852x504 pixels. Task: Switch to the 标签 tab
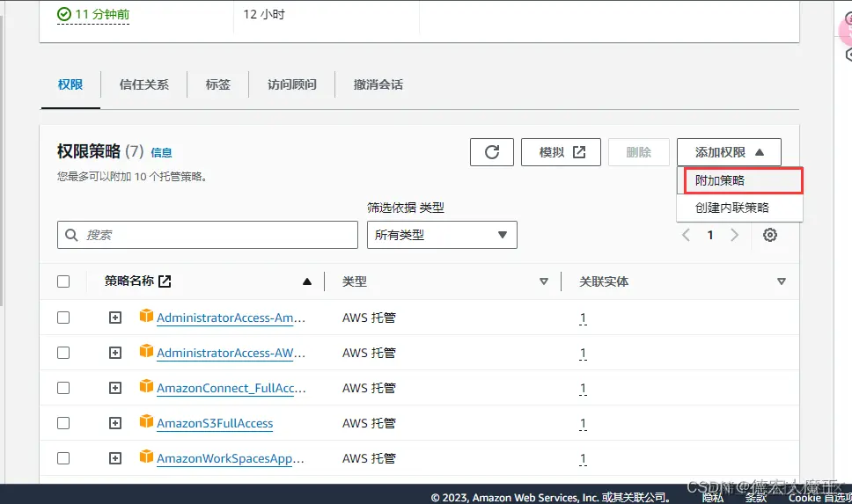218,84
